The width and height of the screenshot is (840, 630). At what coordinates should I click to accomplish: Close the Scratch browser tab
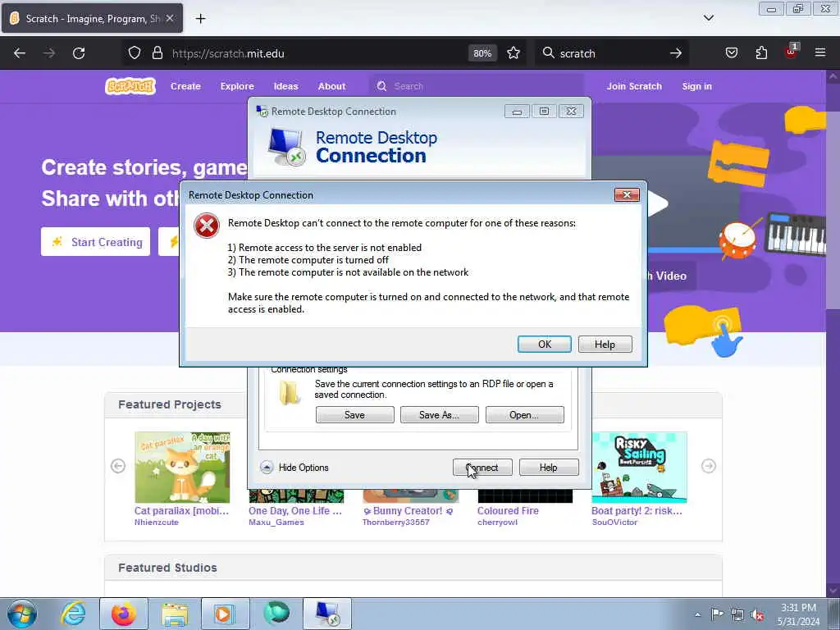(170, 18)
